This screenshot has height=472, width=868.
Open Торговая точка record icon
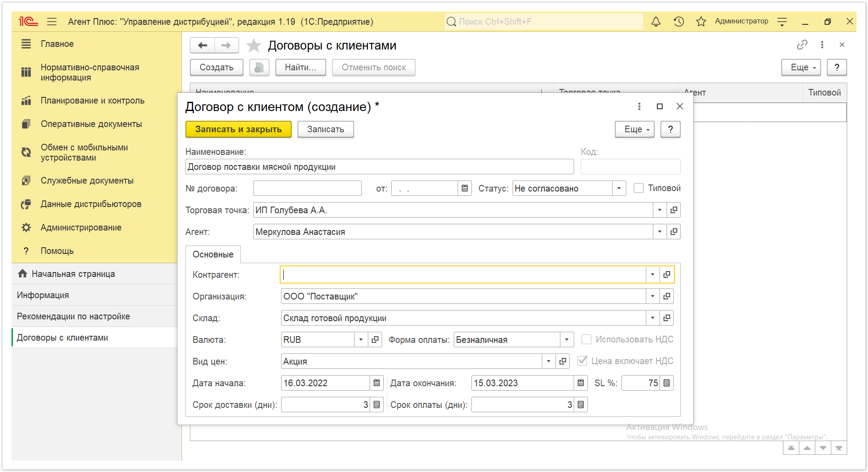674,210
